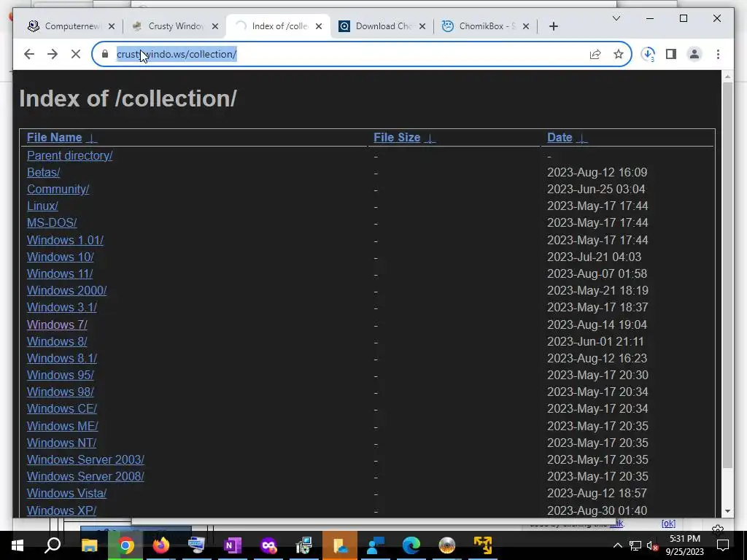
Task: Open the Linux folder
Action: coord(42,206)
